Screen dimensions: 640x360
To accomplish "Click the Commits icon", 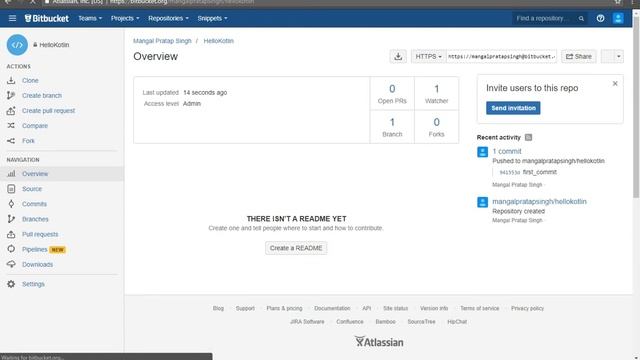I will tap(11, 204).
